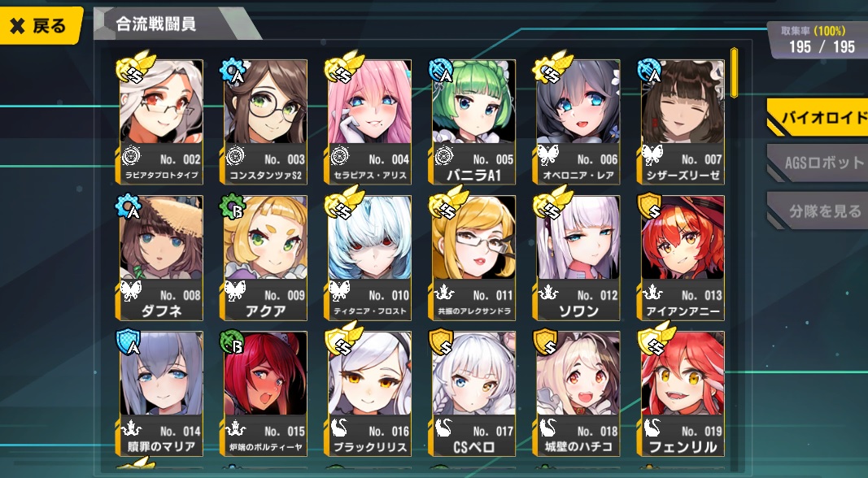Click the yellow scrollbar handle on list
Viewport: 868px width, 478px height.
(x=734, y=73)
